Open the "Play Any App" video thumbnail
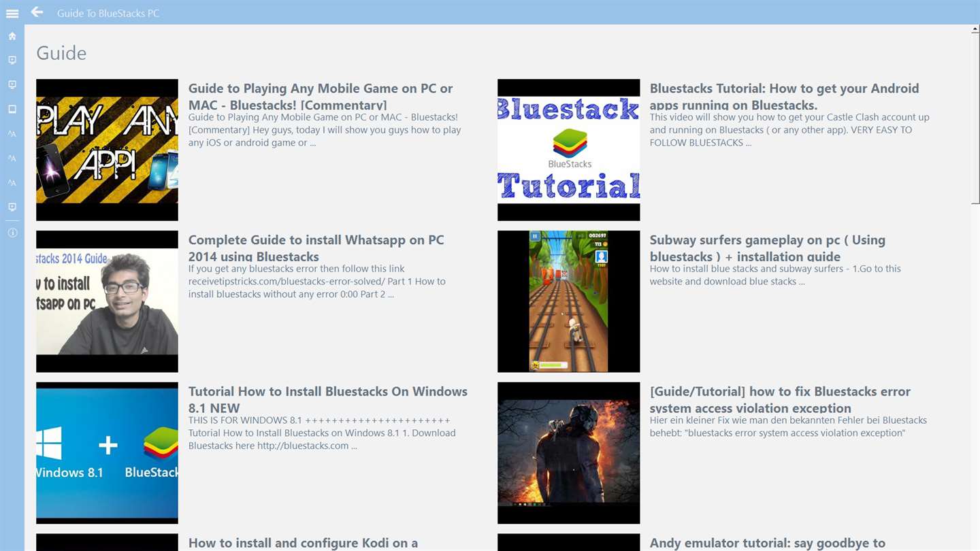The width and height of the screenshot is (980, 551). pyautogui.click(x=107, y=150)
